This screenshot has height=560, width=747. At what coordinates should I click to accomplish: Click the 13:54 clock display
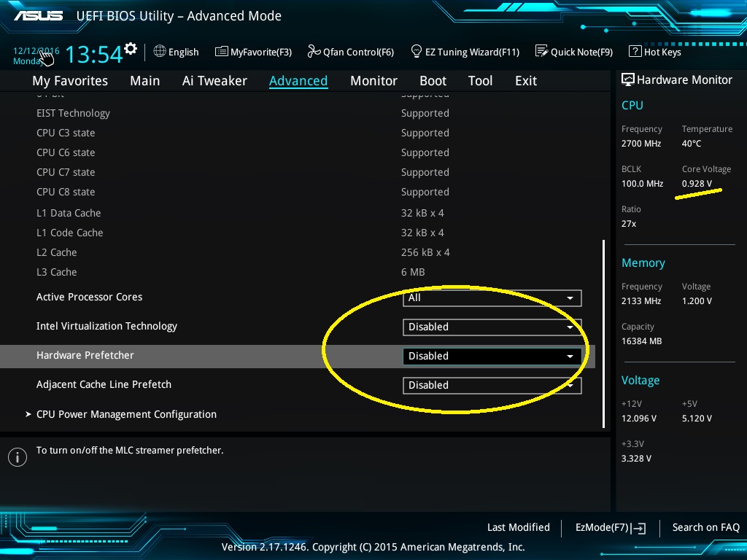[94, 54]
